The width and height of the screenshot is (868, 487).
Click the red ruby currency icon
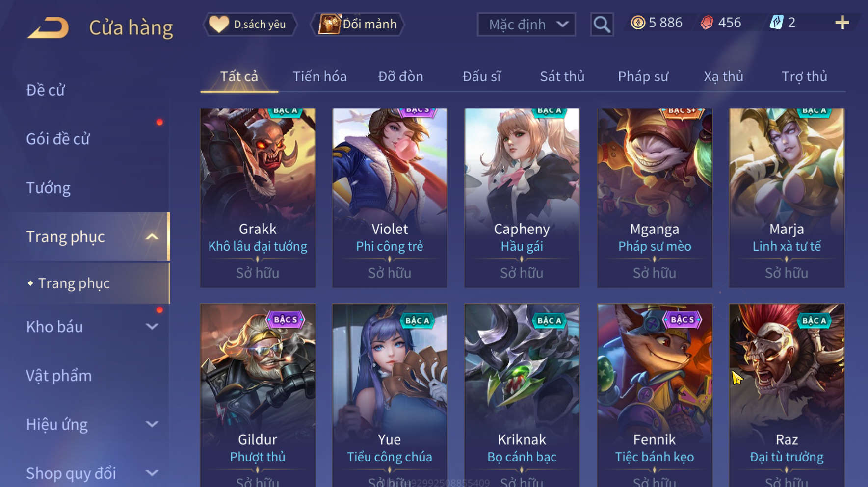pyautogui.click(x=707, y=23)
